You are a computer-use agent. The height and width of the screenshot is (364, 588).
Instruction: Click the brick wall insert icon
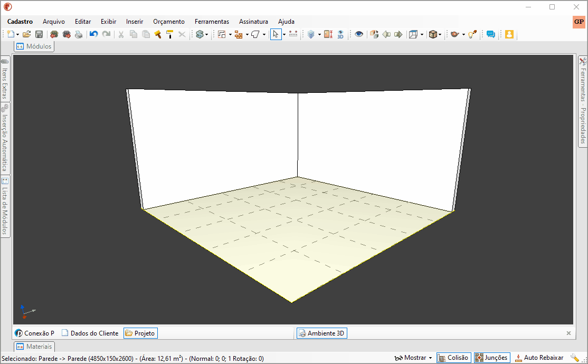click(239, 34)
